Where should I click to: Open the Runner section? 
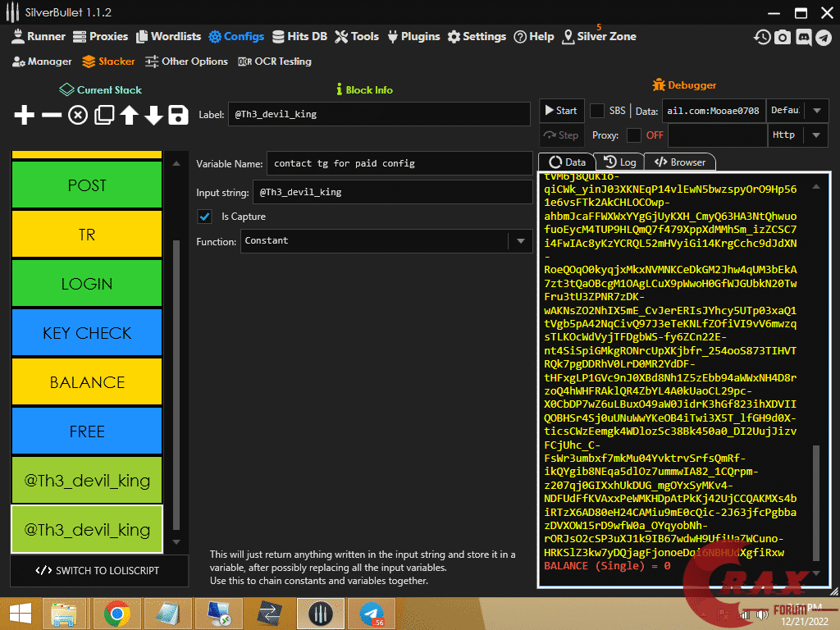(39, 36)
